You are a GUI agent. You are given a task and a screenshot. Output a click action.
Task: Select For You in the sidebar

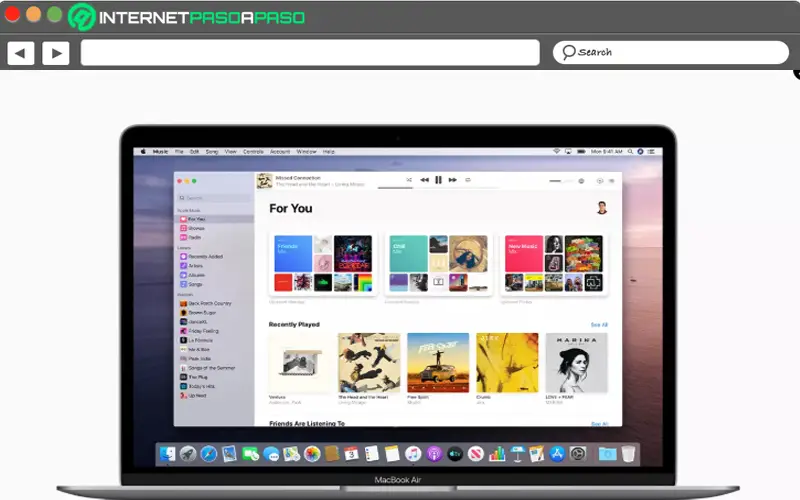[214, 219]
